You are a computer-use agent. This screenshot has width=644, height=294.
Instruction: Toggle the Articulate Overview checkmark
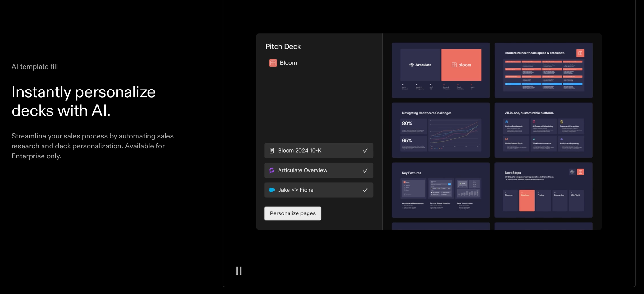[x=365, y=171]
